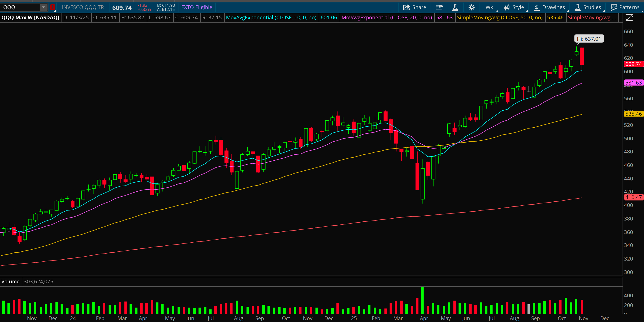The image size is (644, 322).
Task: Click the EXTO Eligible label
Action: pos(196,7)
